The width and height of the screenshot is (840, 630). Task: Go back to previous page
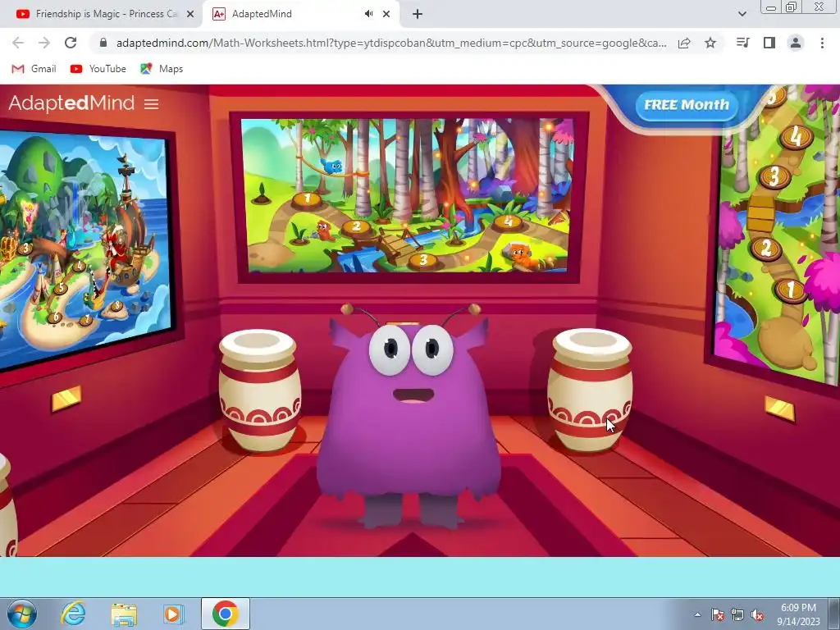18,43
